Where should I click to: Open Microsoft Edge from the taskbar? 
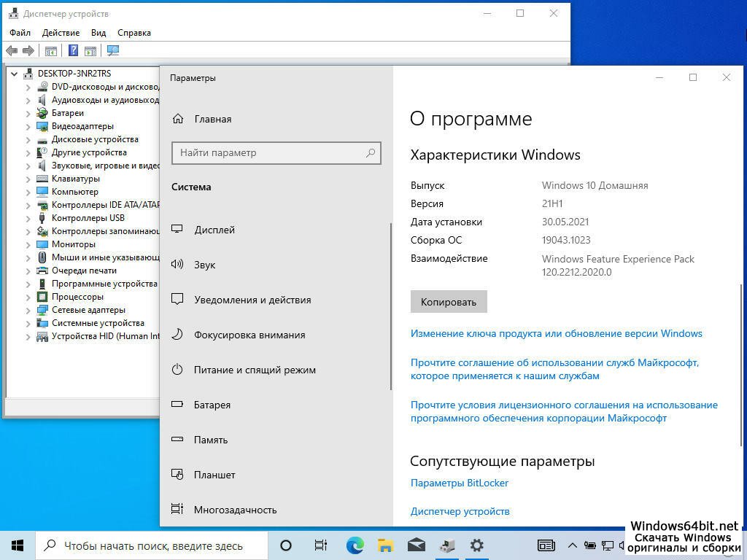tap(355, 545)
